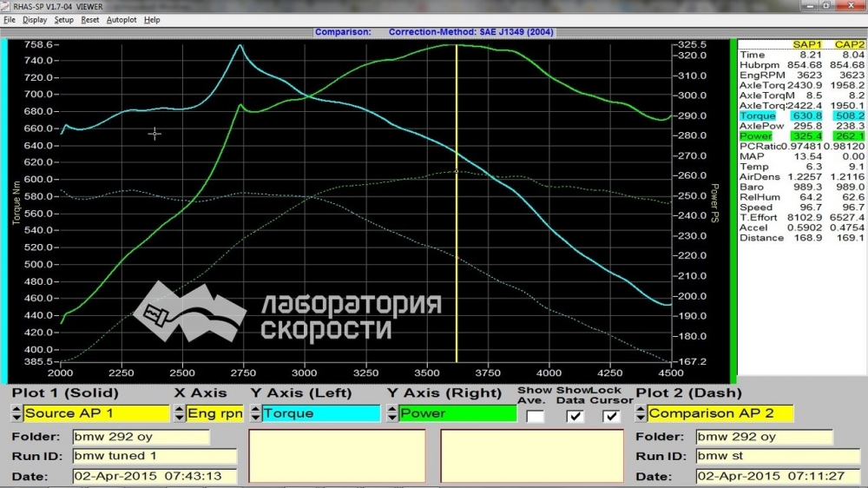Click the X Axis stepper arrows
The image size is (868, 488).
[179, 414]
